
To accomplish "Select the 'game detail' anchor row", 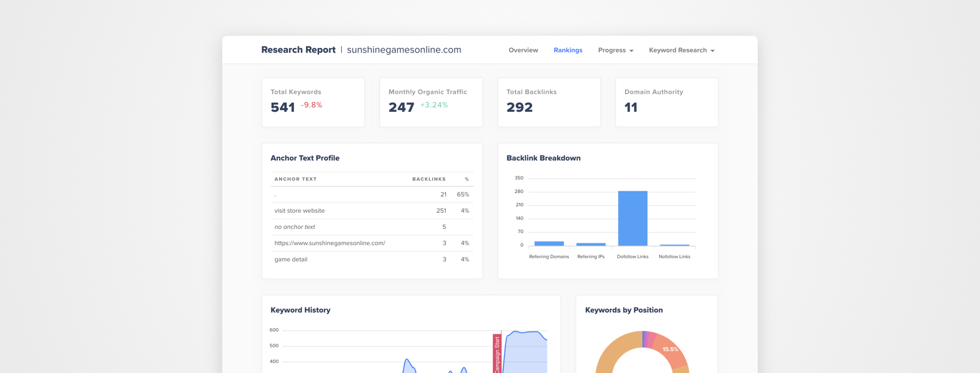I will point(372,259).
